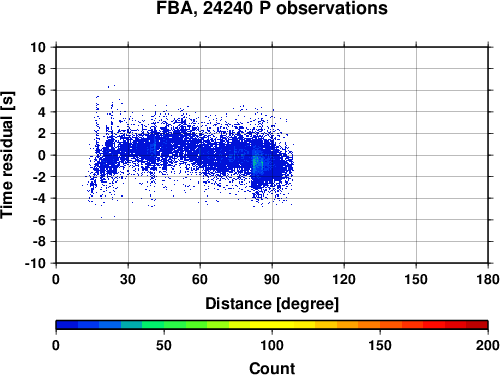Image resolution: width=500 pixels, height=375 pixels.
Task: Click the plot title 'FBA, 24240 P observations'
Action: [272, 9]
